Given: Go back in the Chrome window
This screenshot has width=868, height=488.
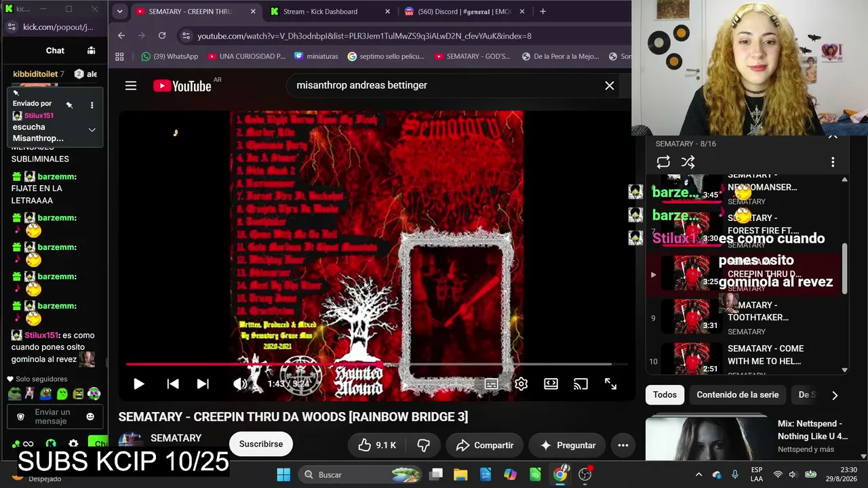Looking at the screenshot, I should point(121,36).
